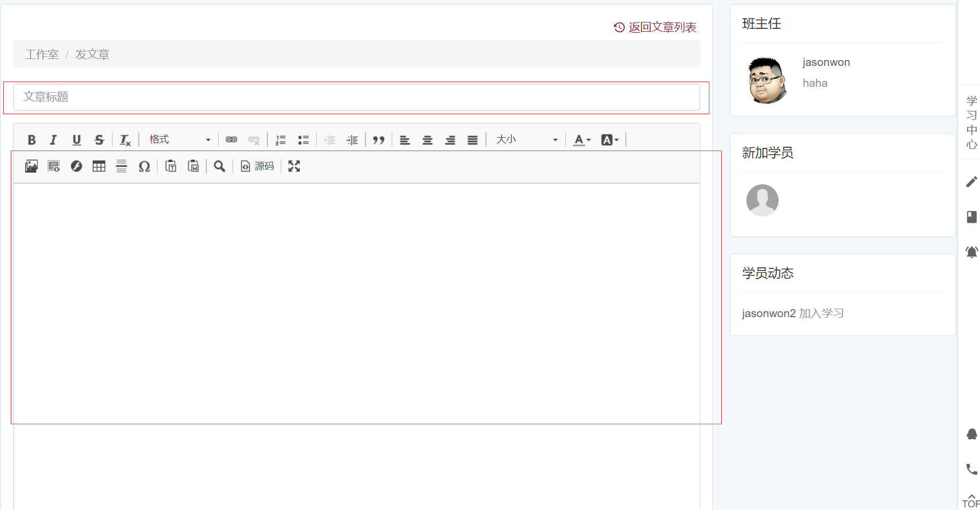Open the background color picker
Screen dimensions: 980x510
pos(610,140)
